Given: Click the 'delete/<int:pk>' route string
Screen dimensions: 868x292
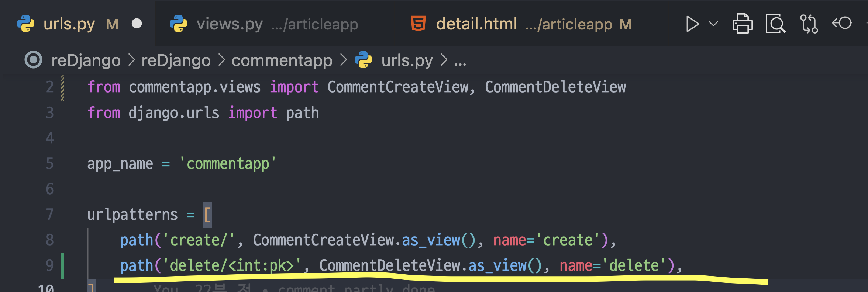Looking at the screenshot, I should (232, 265).
